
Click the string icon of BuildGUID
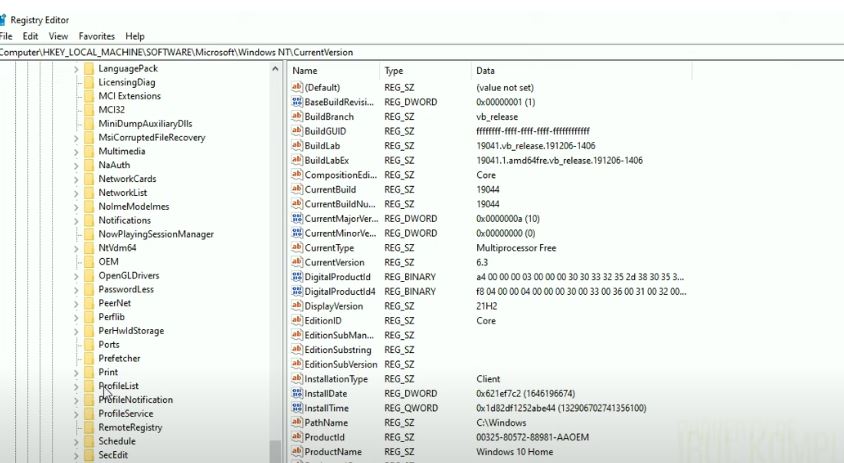coord(297,131)
